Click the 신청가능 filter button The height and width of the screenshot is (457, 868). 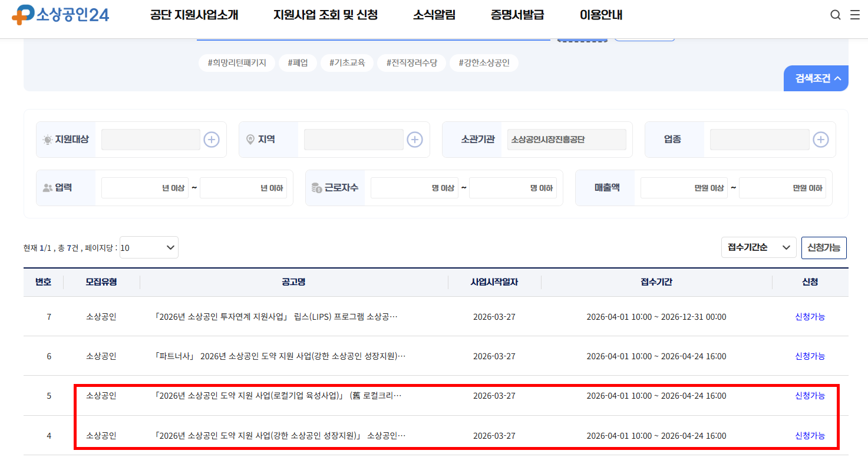(x=824, y=248)
